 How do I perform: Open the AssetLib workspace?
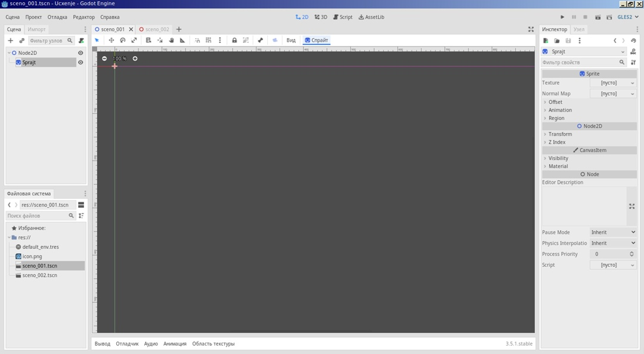(371, 17)
